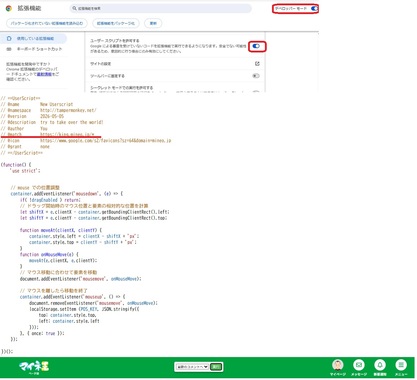
Task: Click the extensions search field
Action: 160,8
